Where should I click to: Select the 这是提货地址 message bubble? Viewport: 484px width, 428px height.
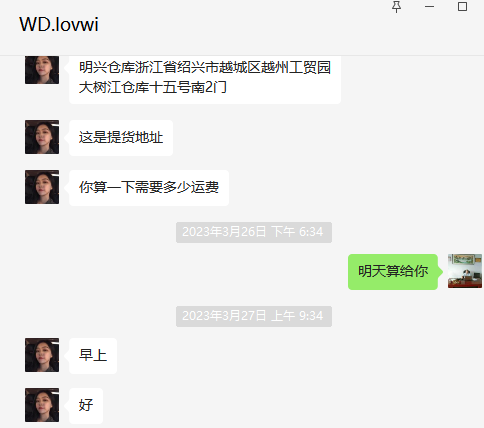121,138
